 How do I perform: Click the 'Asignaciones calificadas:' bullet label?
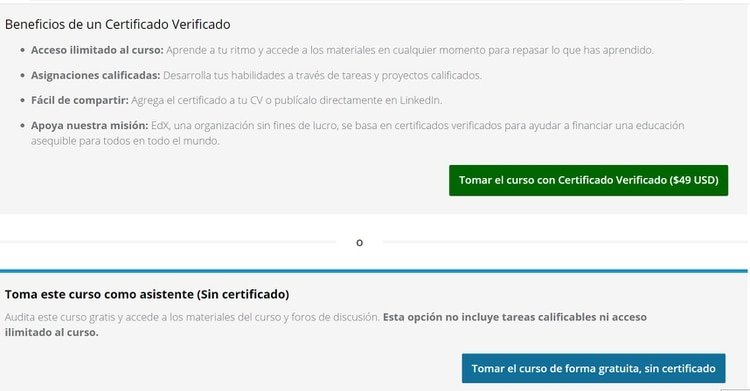click(96, 75)
